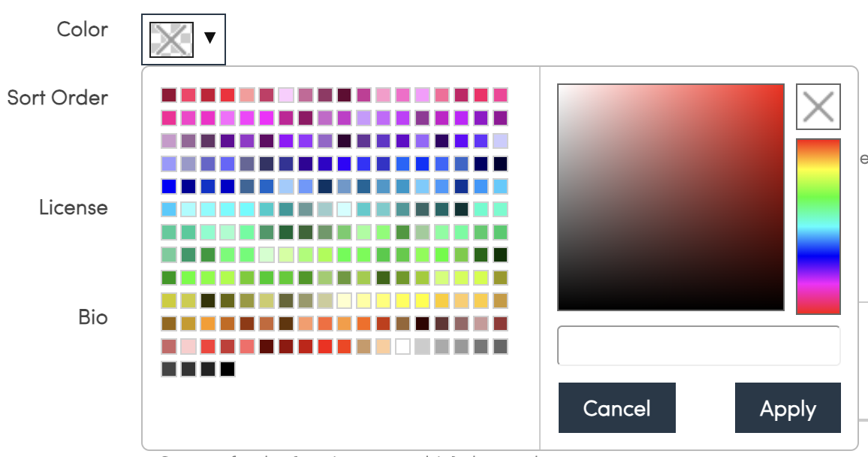Viewport: 868px width, 457px height.
Task: Click the hex color text field
Action: 698,346
